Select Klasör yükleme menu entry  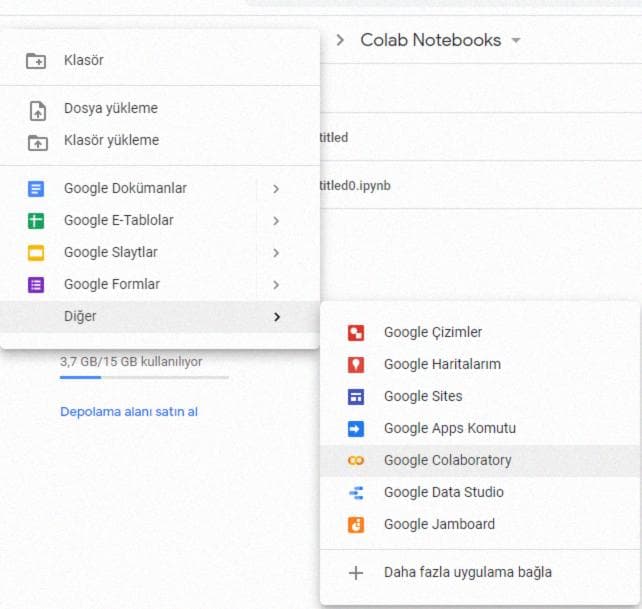[x=160, y=140]
